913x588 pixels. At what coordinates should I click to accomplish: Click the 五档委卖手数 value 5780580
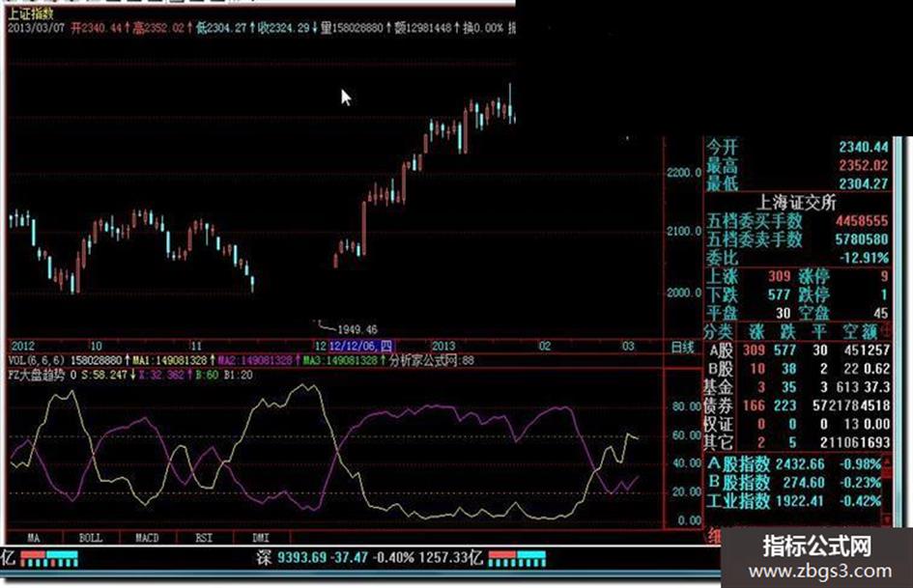click(862, 239)
